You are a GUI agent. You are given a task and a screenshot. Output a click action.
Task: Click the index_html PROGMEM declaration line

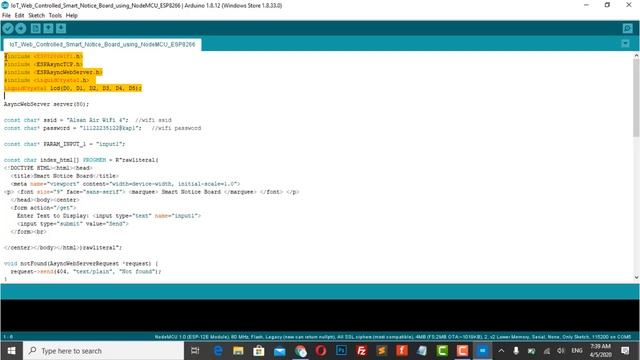(81, 160)
